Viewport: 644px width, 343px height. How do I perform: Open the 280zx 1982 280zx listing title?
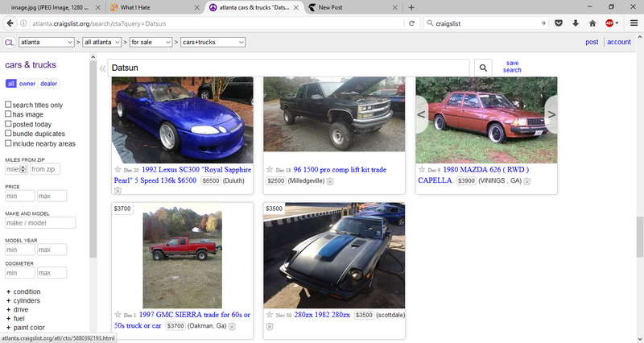click(322, 315)
